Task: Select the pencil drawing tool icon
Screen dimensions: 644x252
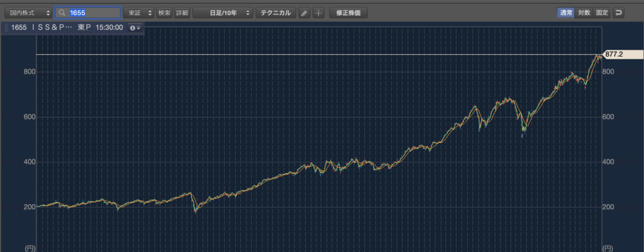Action: (x=304, y=13)
